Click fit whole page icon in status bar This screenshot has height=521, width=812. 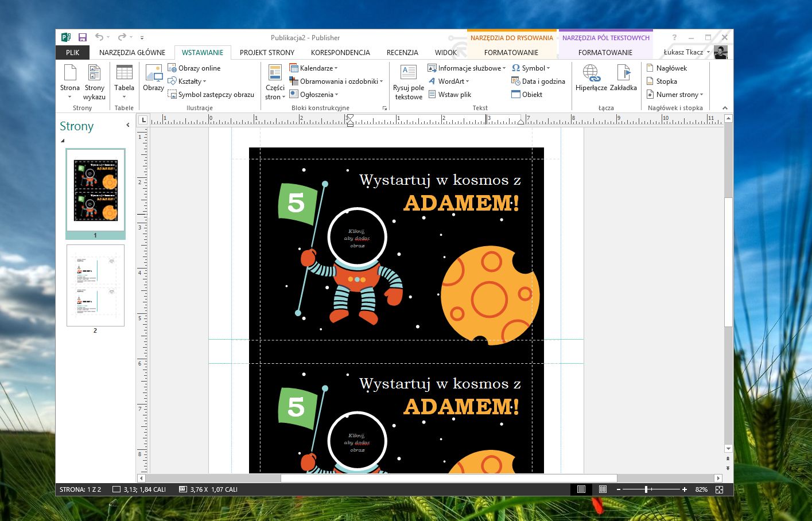(x=719, y=489)
